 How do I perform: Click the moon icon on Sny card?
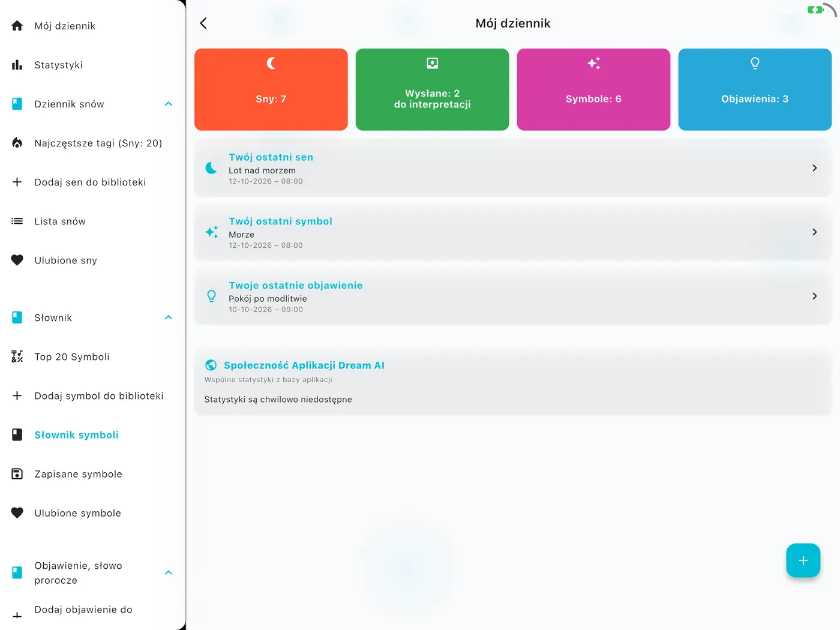click(271, 63)
